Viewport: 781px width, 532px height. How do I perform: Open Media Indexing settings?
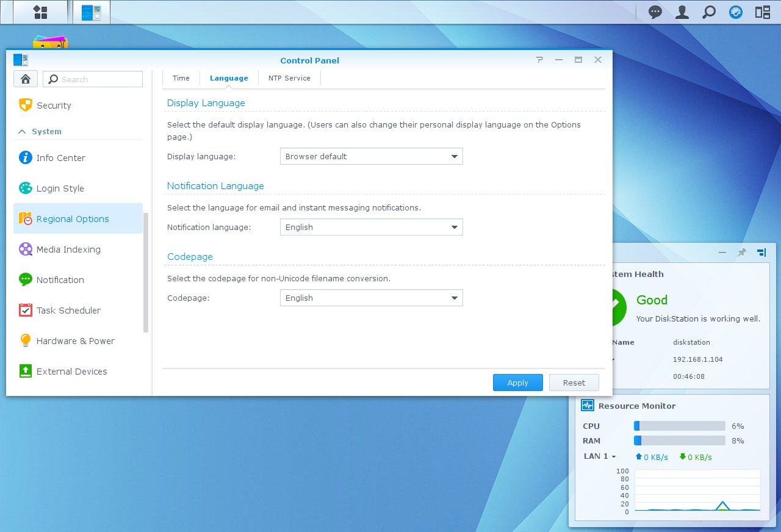(78, 249)
